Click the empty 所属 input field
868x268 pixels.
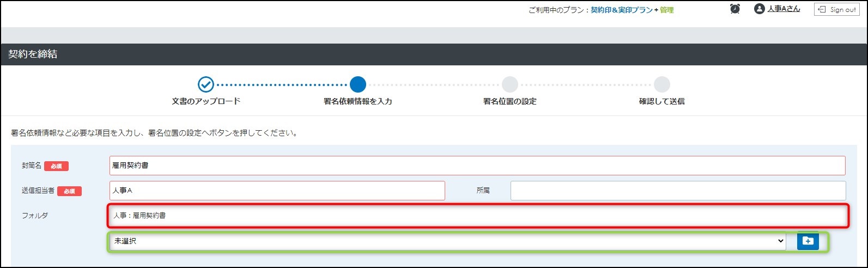678,191
